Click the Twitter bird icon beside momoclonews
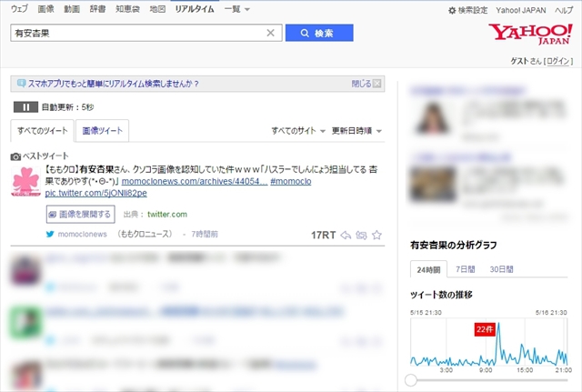 coord(50,235)
